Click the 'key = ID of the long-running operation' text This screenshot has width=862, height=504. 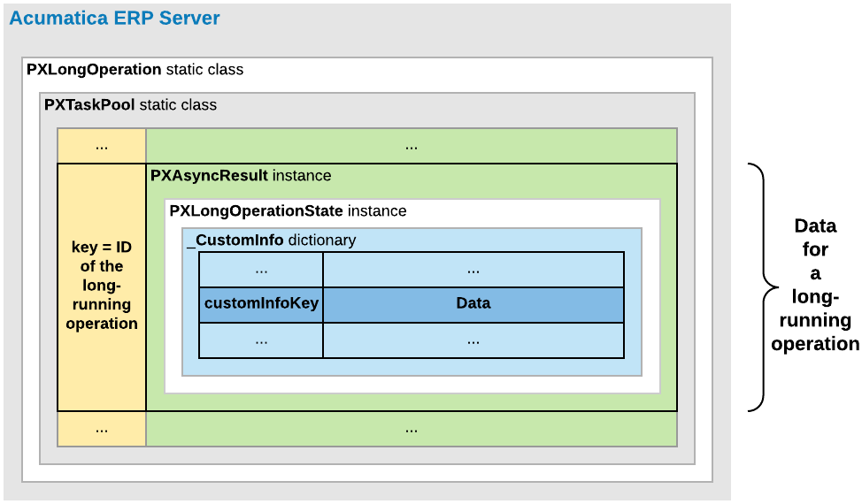click(102, 286)
